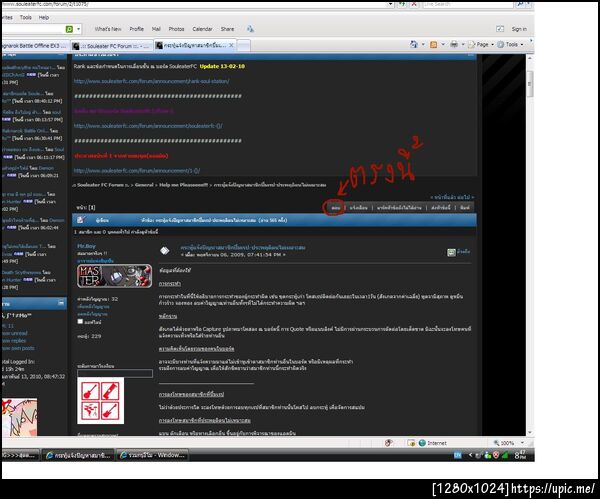600x499 pixels.
Task: Click the taskbar clock
Action: point(520,455)
